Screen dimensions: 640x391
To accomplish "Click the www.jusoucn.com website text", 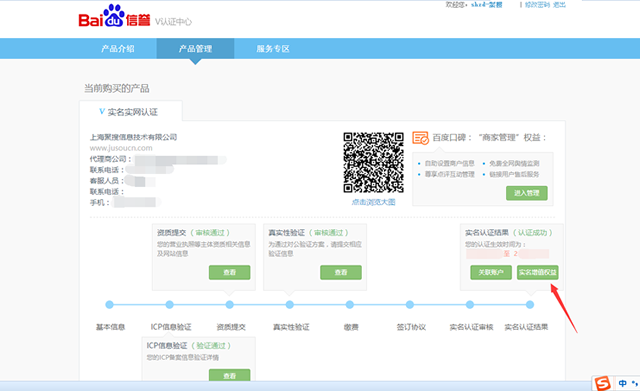I will click(121, 148).
